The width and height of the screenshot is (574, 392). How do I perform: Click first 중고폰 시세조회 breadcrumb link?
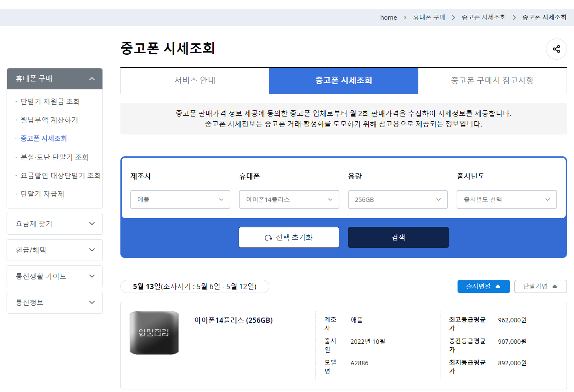click(x=484, y=18)
